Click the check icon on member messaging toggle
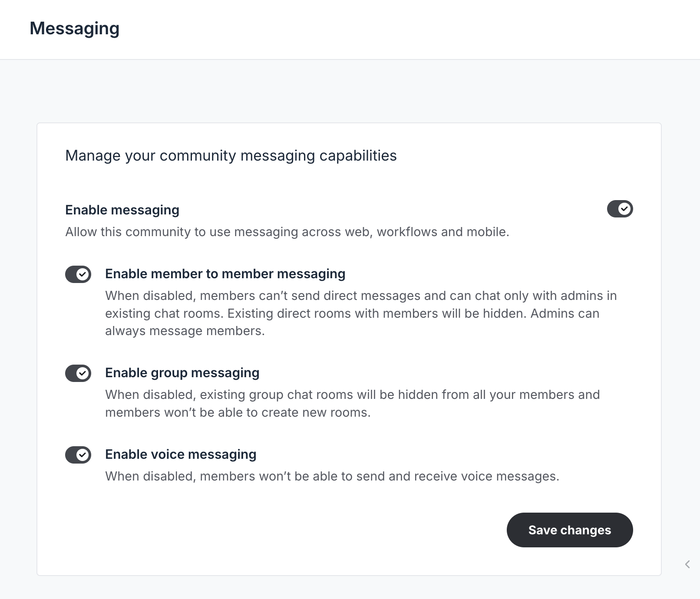The width and height of the screenshot is (700, 599). coord(83,274)
